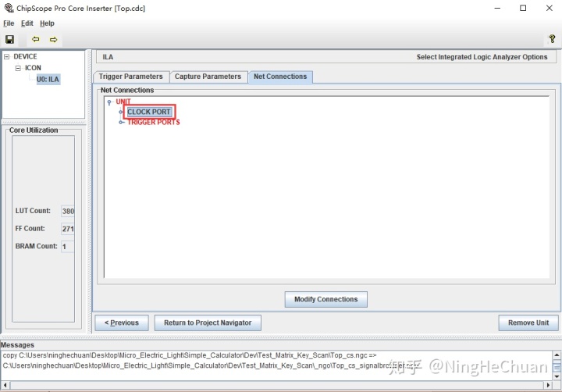Image resolution: width=562 pixels, height=392 pixels.
Task: Select TRIGGER PORTS entry
Action: [154, 123]
